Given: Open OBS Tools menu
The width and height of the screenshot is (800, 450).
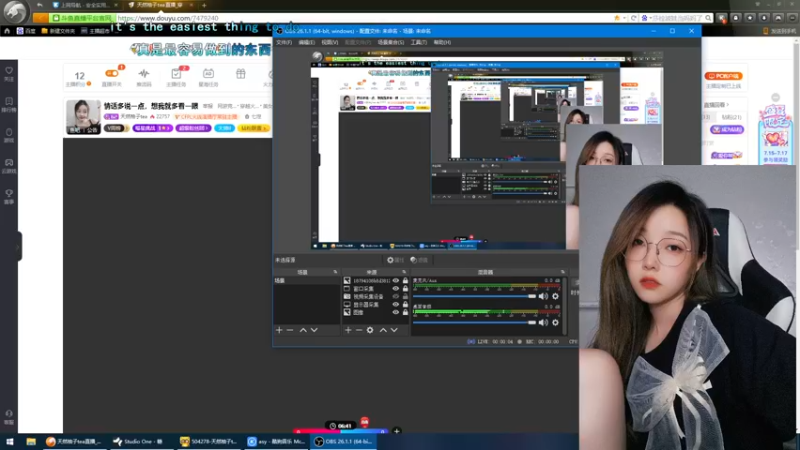Looking at the screenshot, I should coord(419,42).
